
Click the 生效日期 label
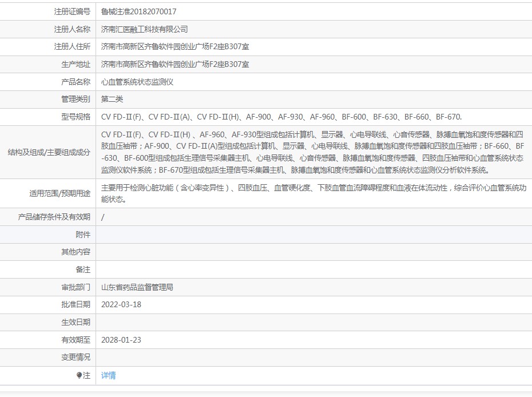point(76,322)
